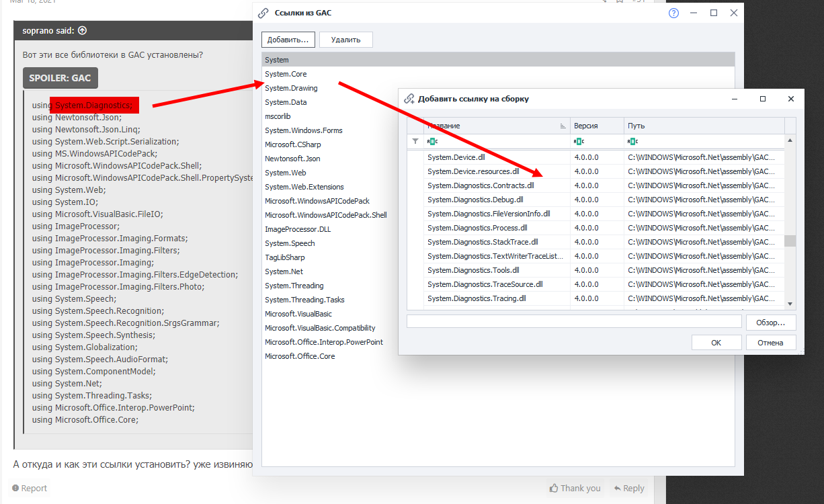The width and height of the screenshot is (824, 504).
Task: Select System.Device.dll row
Action: coord(595,157)
